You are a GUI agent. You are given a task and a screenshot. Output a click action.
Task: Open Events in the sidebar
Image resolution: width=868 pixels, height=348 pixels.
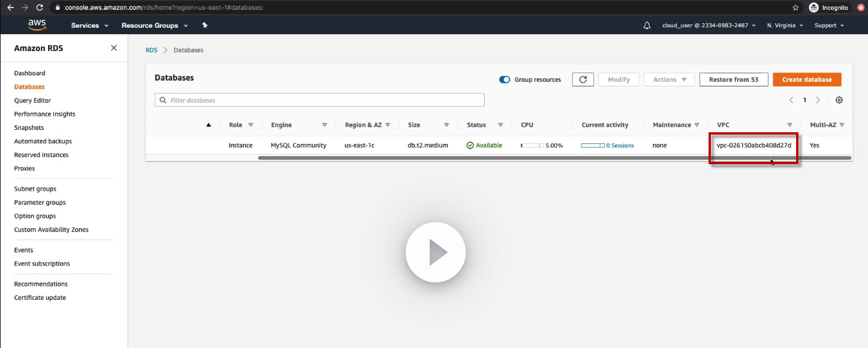24,250
